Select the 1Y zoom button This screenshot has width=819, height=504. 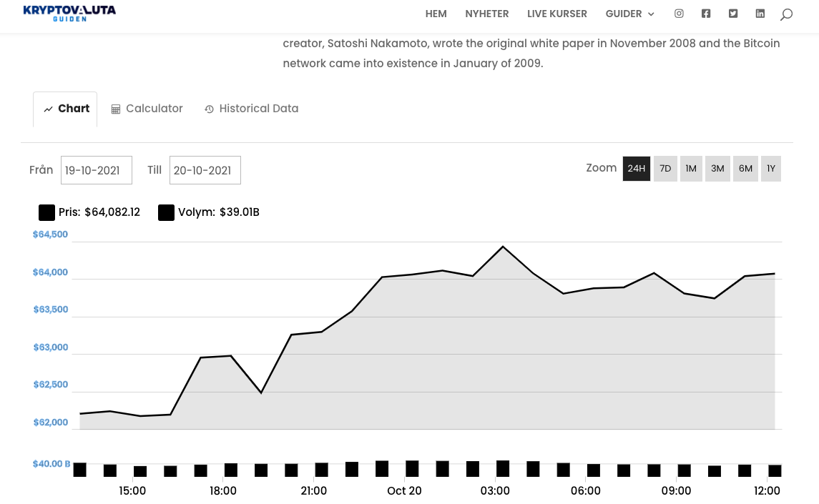771,169
